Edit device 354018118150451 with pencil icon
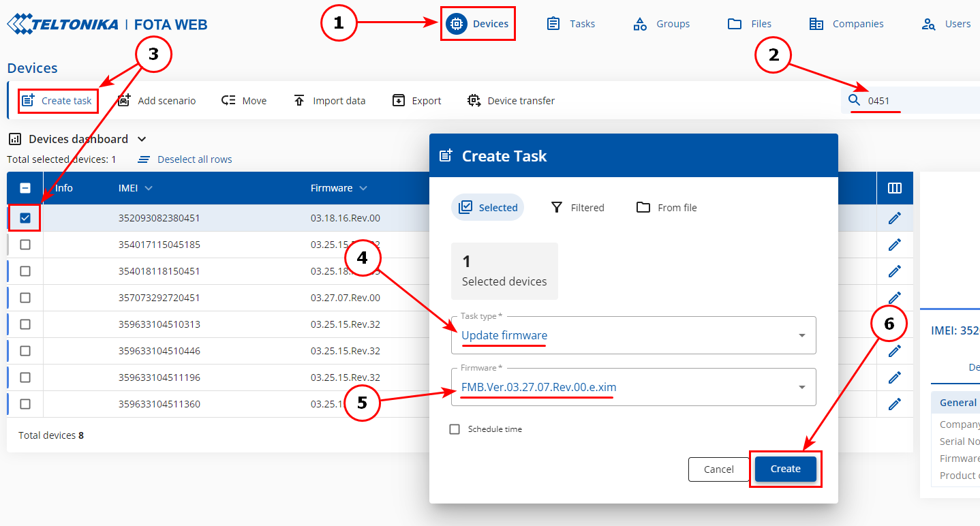The image size is (980, 526). pyautogui.click(x=895, y=271)
